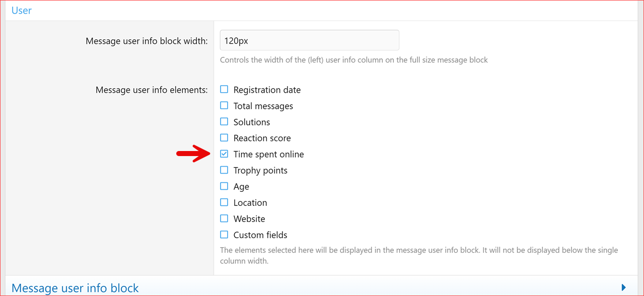Click the Total messages label

263,106
